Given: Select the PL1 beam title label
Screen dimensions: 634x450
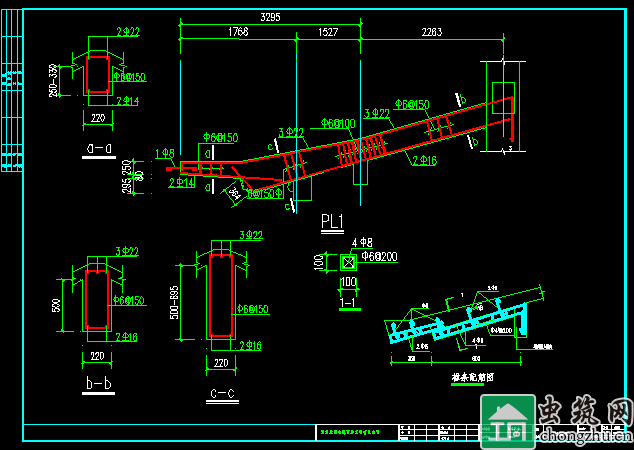Looking at the screenshot, I should (x=332, y=221).
